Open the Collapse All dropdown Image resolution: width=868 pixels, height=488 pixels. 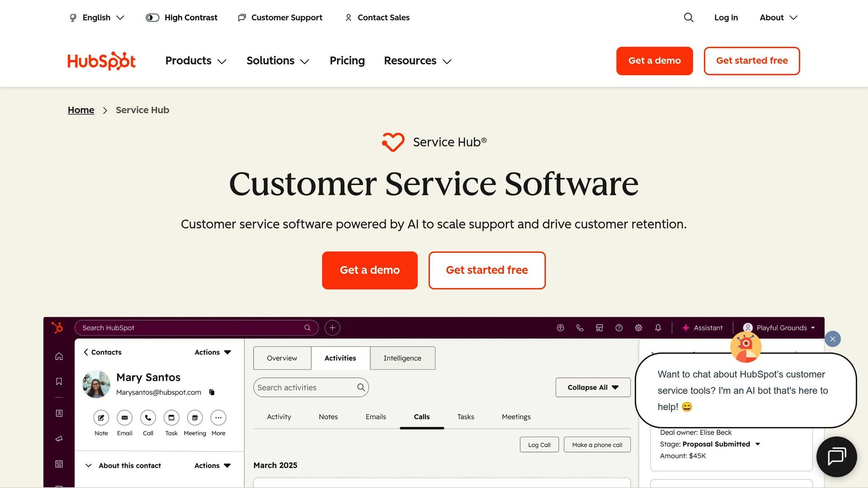(x=593, y=387)
